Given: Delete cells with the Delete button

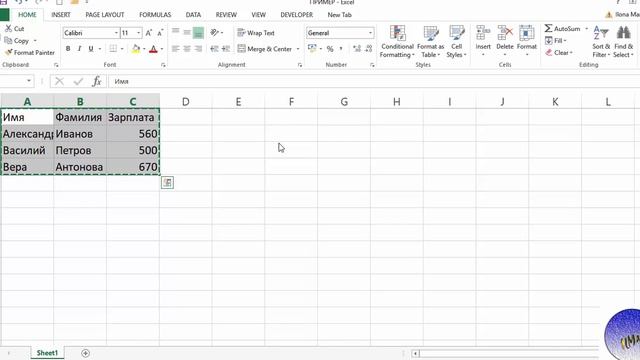Looking at the screenshot, I should [x=505, y=41].
